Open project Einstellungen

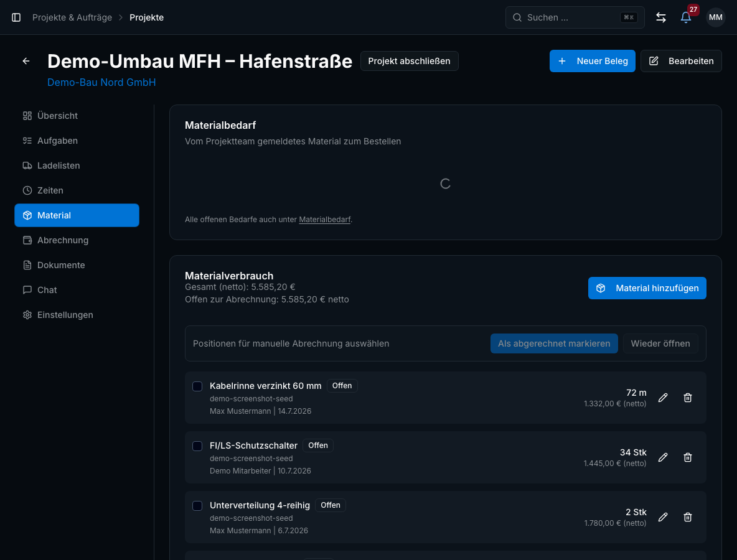pyautogui.click(x=77, y=315)
